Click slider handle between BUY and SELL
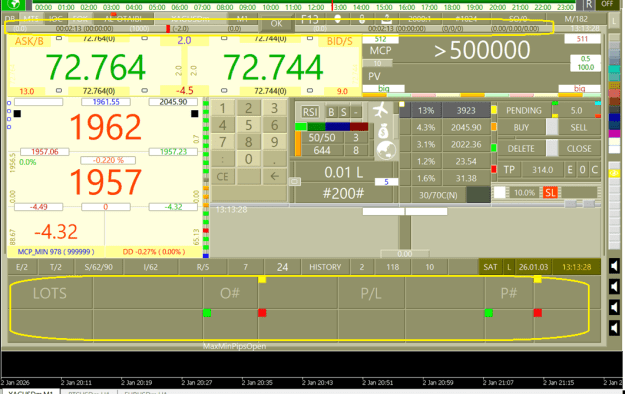Viewport: 625px width, 394px height. pyautogui.click(x=552, y=127)
